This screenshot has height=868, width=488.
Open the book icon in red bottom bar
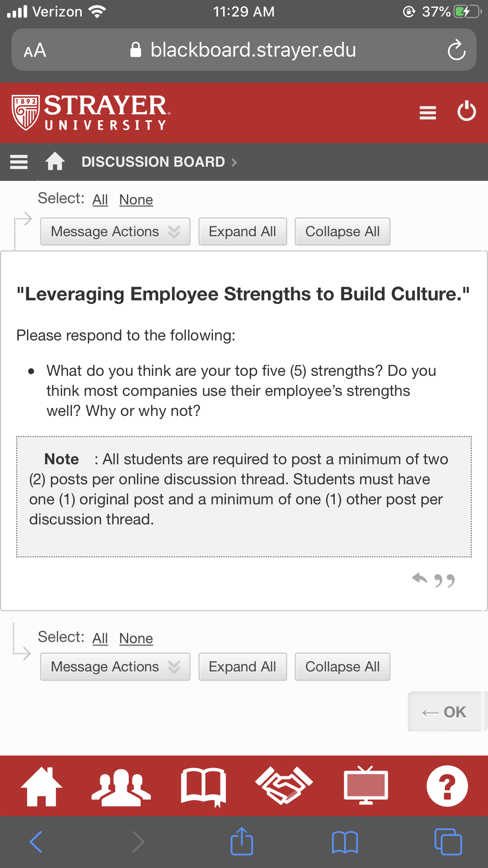click(204, 787)
